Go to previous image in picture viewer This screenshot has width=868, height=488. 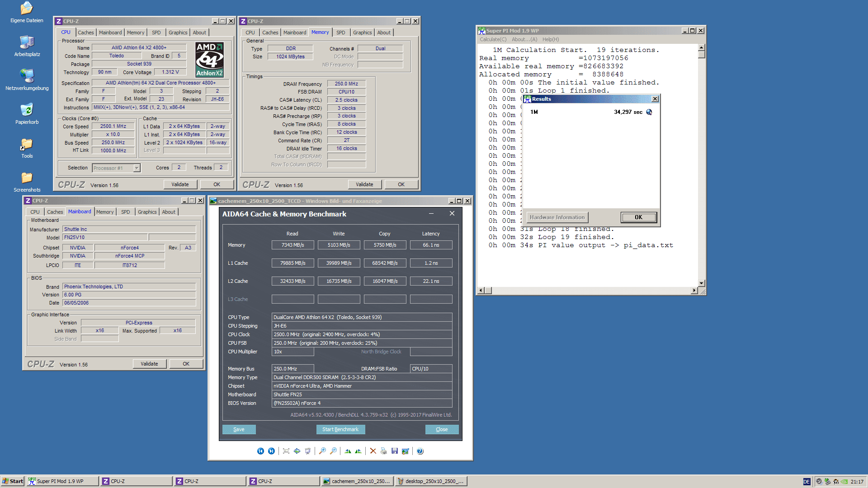click(260, 451)
